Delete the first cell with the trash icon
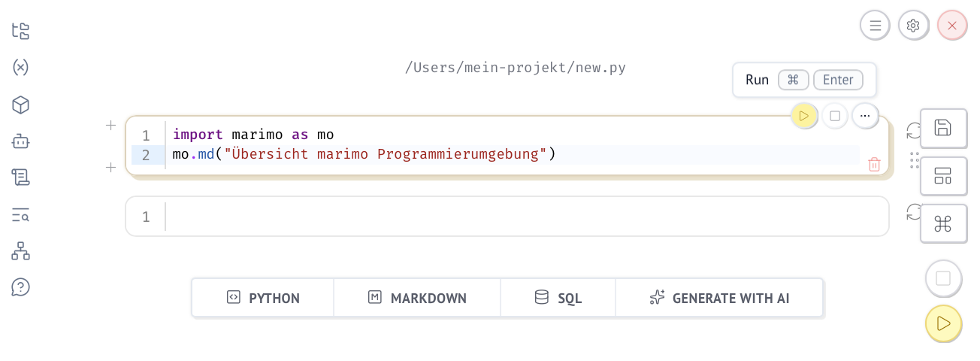 (874, 164)
